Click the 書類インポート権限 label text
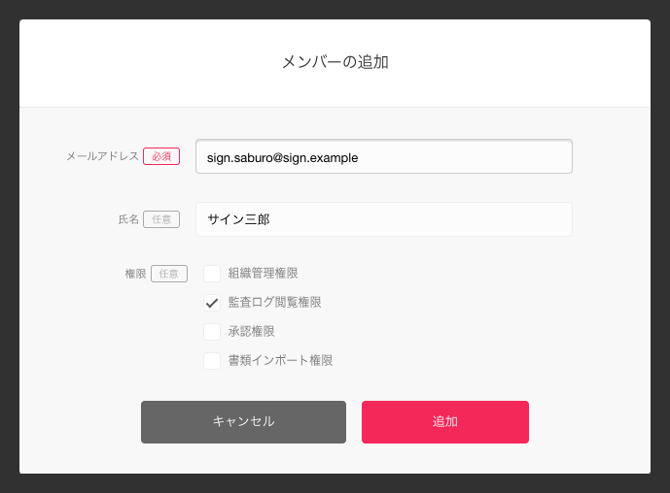The height and width of the screenshot is (493, 670). 280,361
